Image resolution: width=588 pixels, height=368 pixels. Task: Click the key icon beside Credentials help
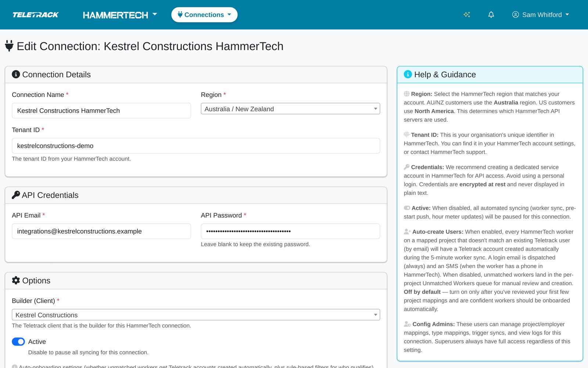406,167
